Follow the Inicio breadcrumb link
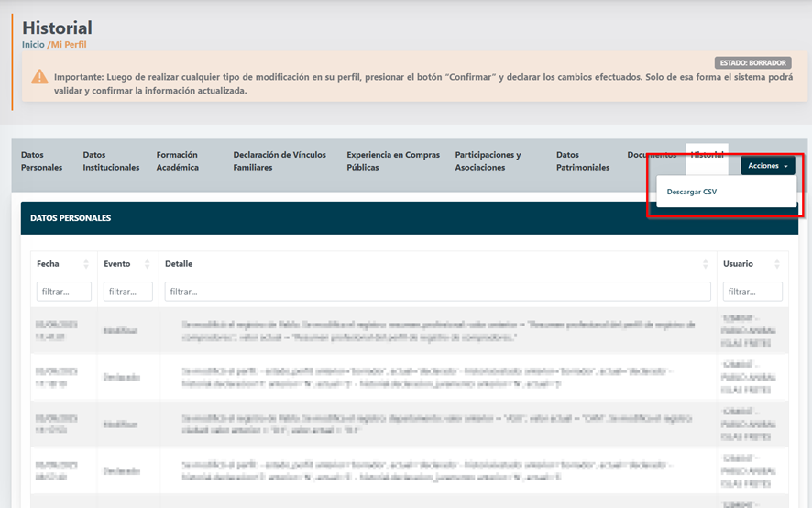The height and width of the screenshot is (508, 812). (x=33, y=45)
